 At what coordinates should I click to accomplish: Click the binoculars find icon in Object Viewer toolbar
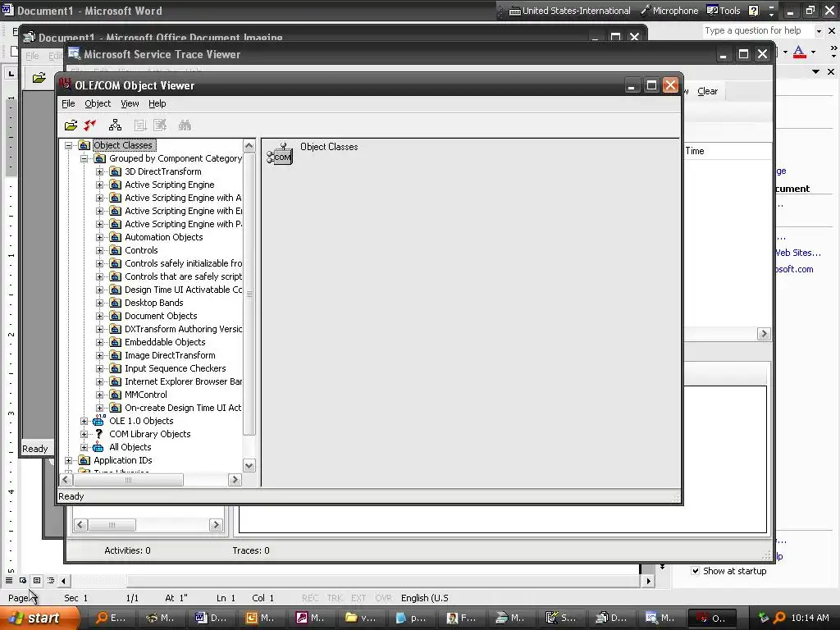(x=185, y=126)
